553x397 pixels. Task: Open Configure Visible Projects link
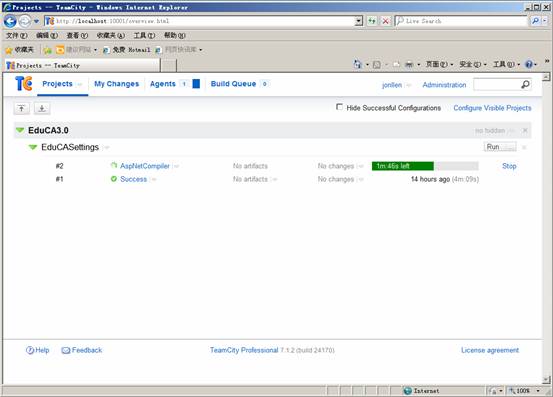point(492,108)
